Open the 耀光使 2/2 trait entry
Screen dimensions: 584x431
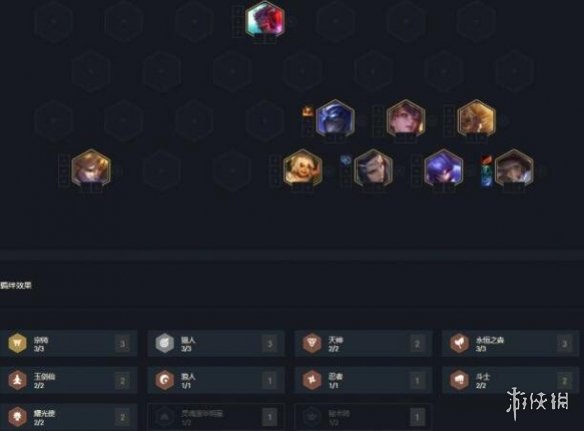pyautogui.click(x=69, y=417)
